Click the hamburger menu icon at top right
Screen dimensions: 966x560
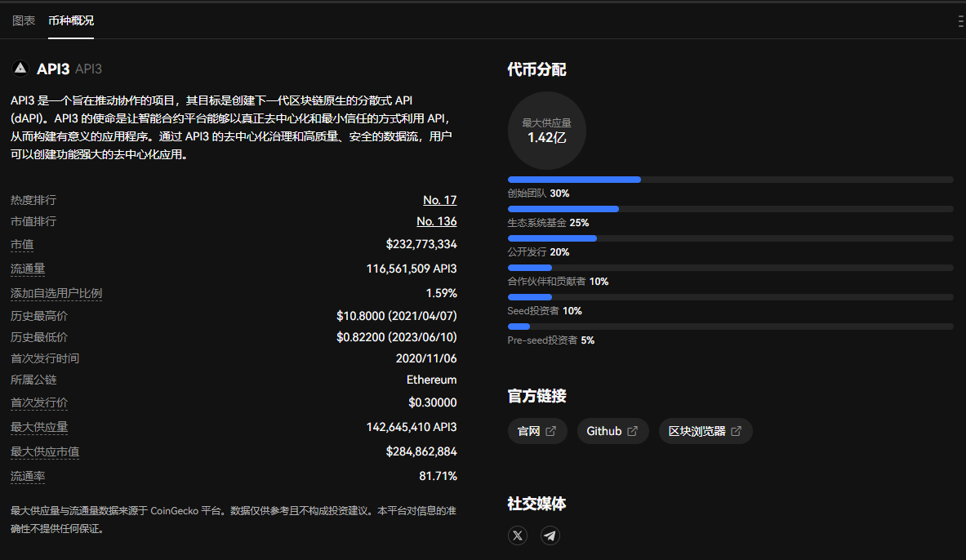coord(959,20)
